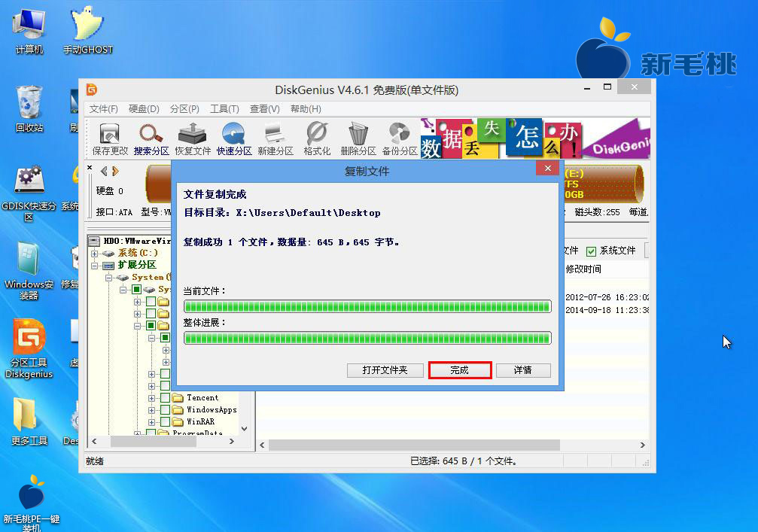Select the 计算机 desktop icon
Screen dimensions: 758x532
click(29, 30)
